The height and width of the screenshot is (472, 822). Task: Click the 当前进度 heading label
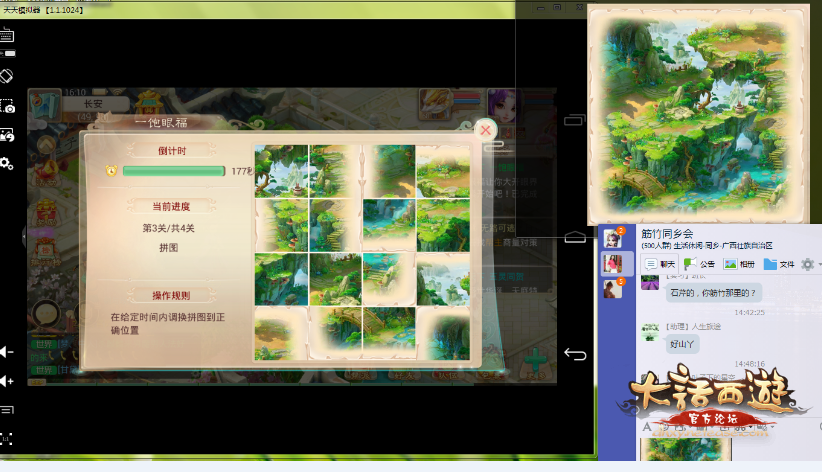pos(171,207)
